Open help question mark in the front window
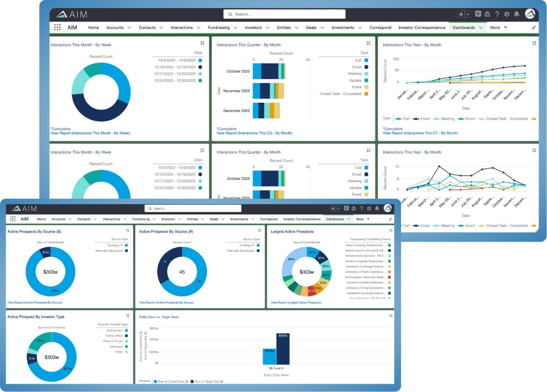 (361, 208)
